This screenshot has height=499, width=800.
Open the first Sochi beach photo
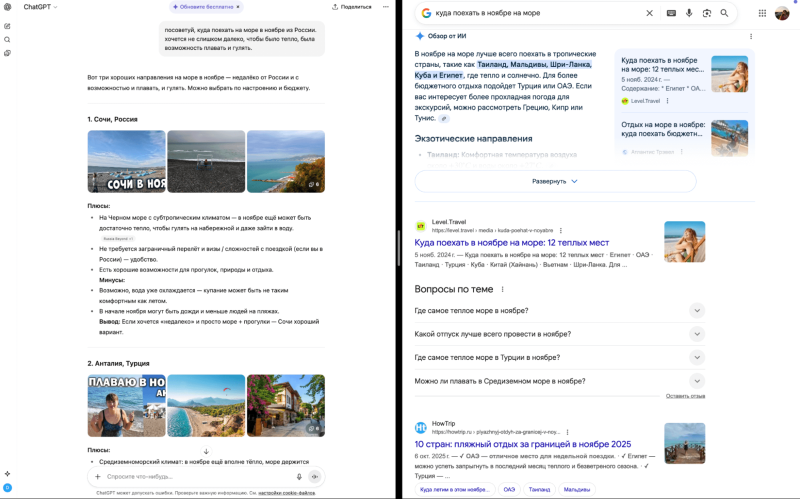[x=127, y=161]
